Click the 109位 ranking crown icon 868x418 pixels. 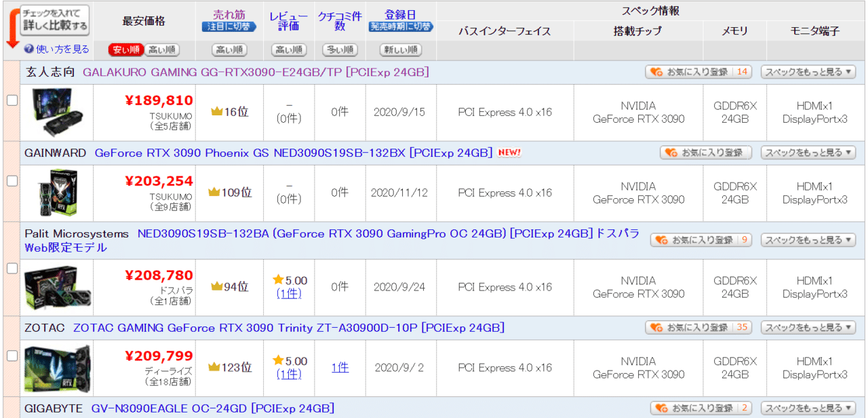point(214,192)
